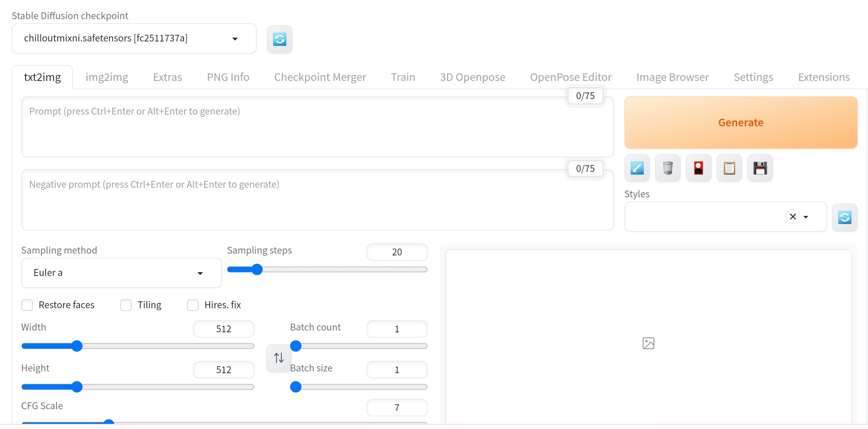Expand the Sampling method dropdown

point(200,273)
